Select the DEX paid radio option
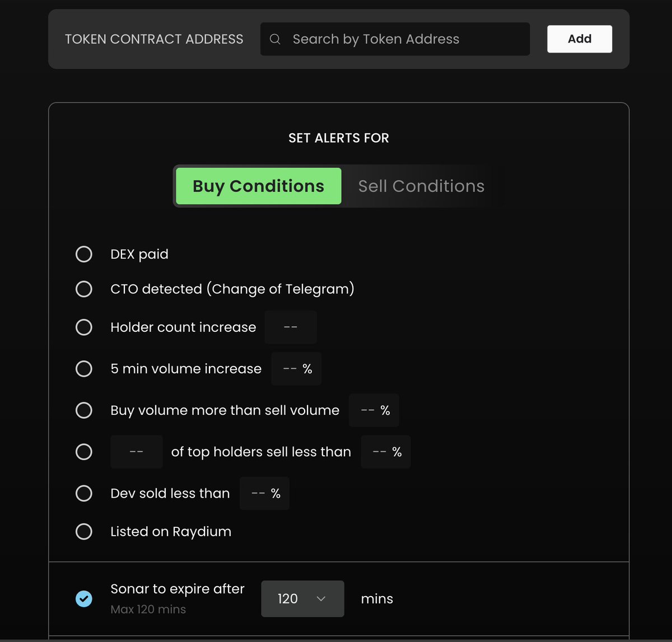 click(x=84, y=254)
